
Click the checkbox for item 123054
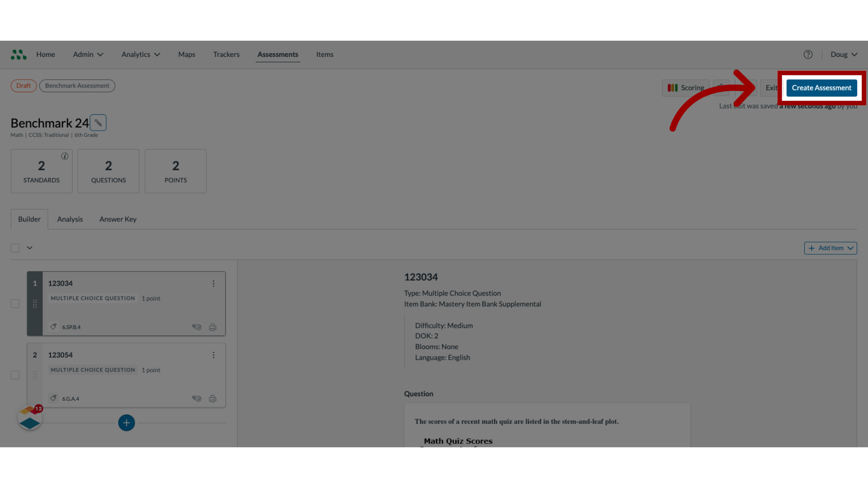pyautogui.click(x=15, y=375)
